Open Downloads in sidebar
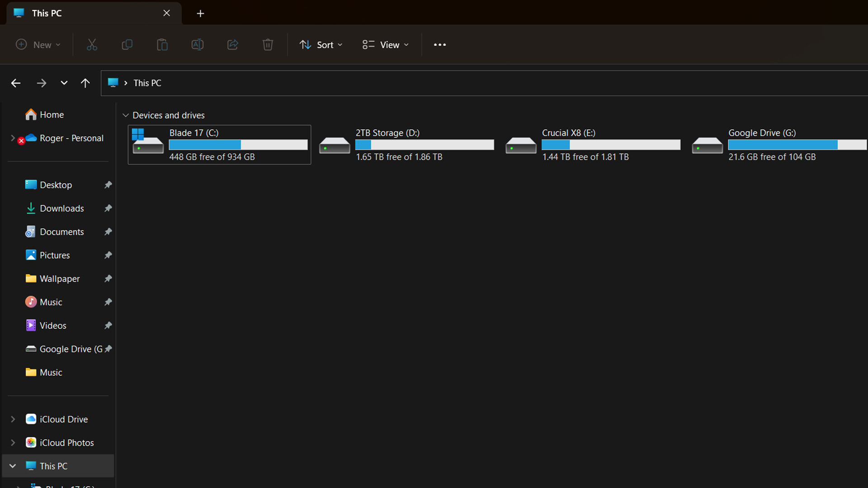The height and width of the screenshot is (488, 868). pos(61,208)
